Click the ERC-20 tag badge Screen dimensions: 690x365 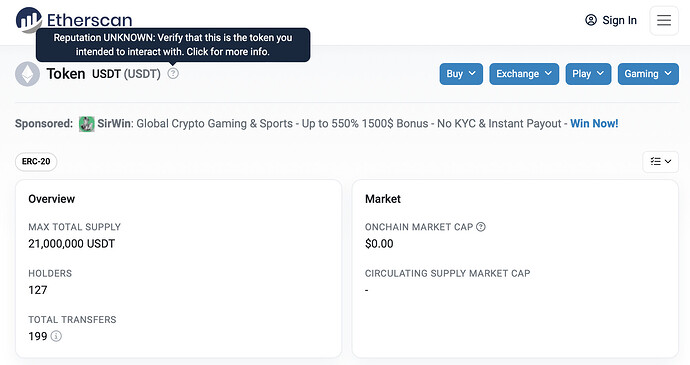click(36, 162)
